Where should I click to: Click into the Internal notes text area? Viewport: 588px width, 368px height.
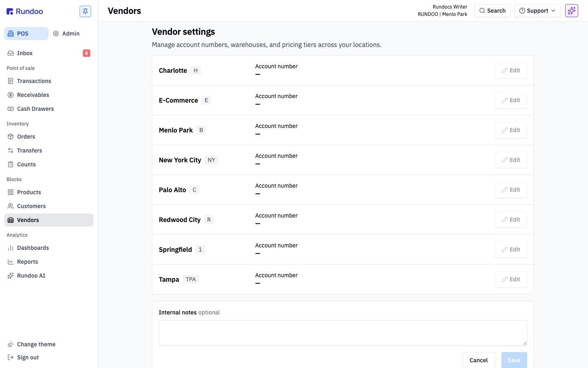click(343, 333)
